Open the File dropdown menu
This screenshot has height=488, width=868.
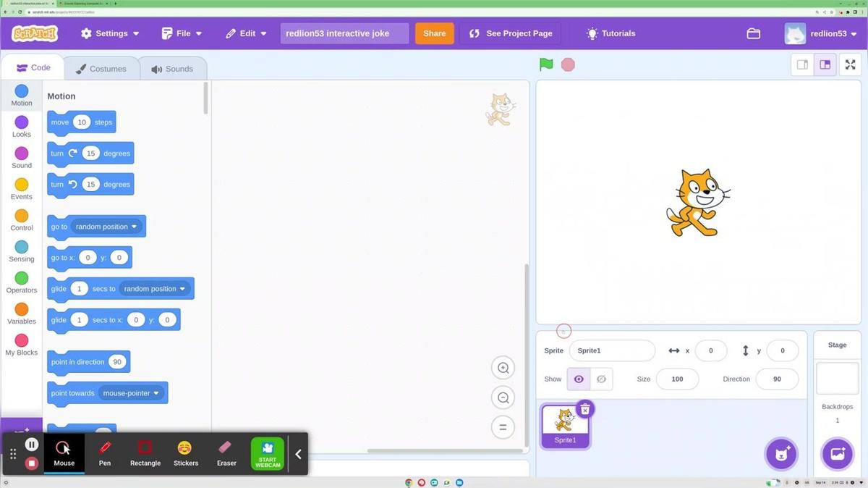point(182,33)
